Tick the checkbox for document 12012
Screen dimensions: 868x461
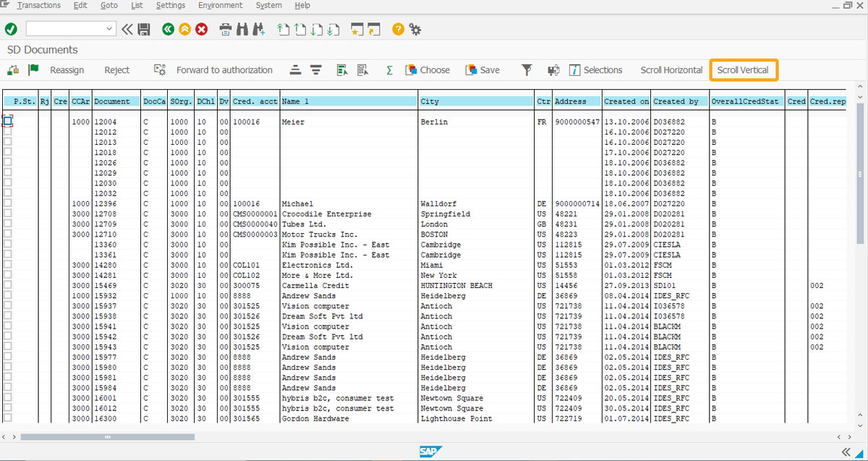pyautogui.click(x=8, y=132)
